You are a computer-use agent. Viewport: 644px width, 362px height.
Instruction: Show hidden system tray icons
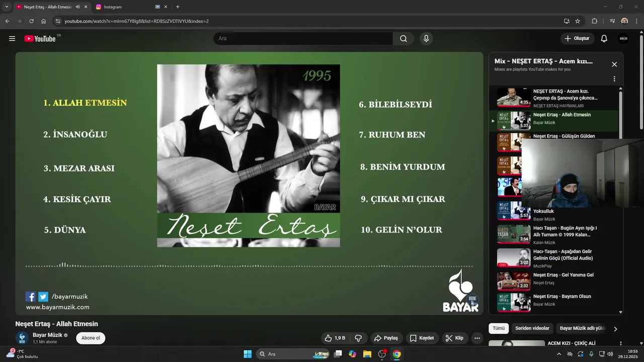pos(559,354)
